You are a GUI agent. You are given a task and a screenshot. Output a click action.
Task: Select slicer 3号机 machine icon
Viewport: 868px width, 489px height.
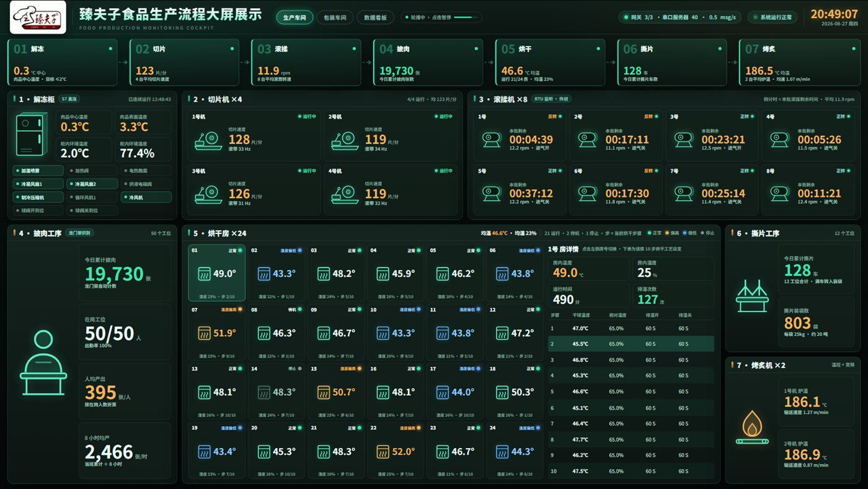[x=210, y=194]
